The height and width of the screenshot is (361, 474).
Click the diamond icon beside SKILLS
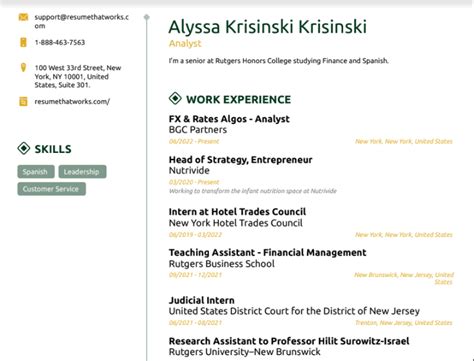coord(24,148)
